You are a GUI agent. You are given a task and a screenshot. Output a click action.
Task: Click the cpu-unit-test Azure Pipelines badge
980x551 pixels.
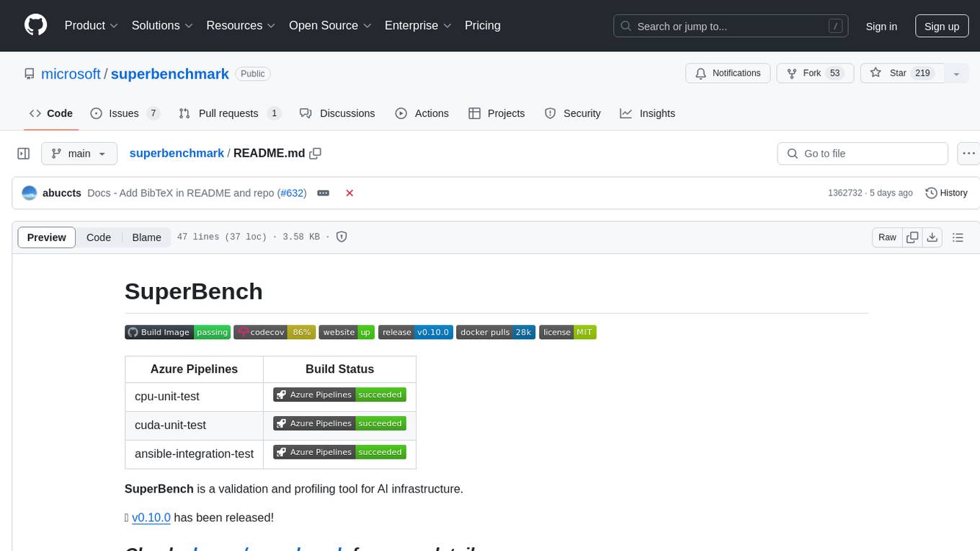(x=339, y=394)
